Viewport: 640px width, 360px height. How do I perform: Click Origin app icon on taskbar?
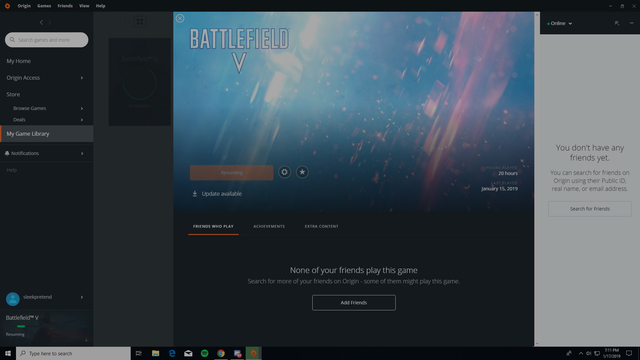pos(253,353)
